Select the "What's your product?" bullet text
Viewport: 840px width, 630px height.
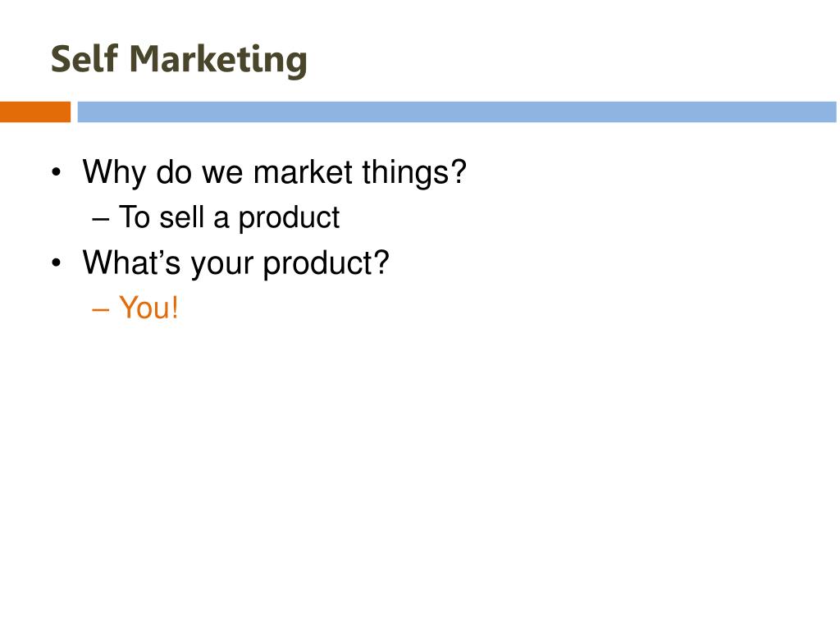pos(235,263)
